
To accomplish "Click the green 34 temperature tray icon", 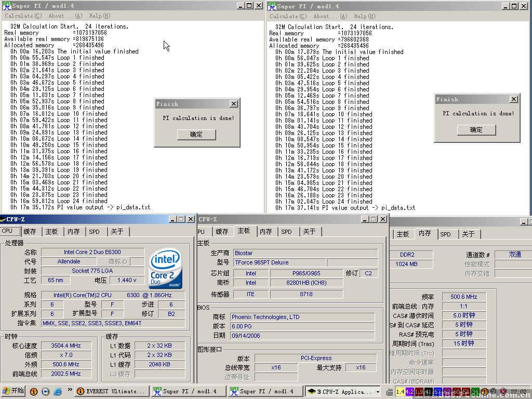I will (475, 392).
